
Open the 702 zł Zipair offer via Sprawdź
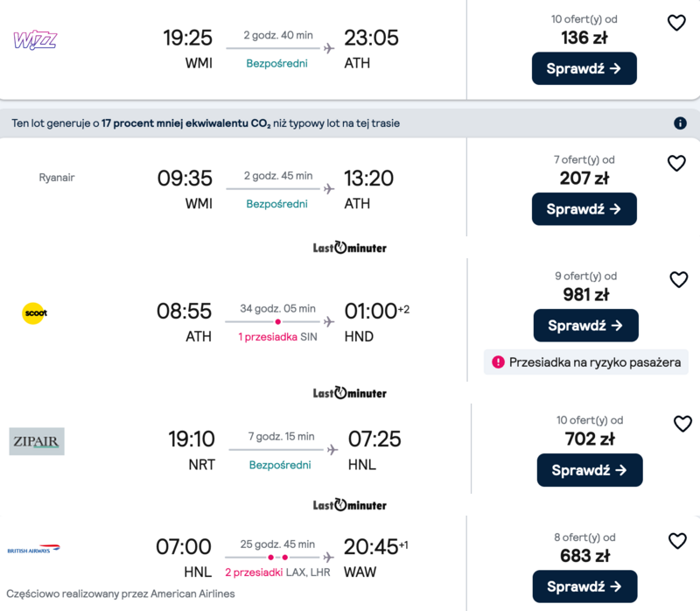click(589, 470)
